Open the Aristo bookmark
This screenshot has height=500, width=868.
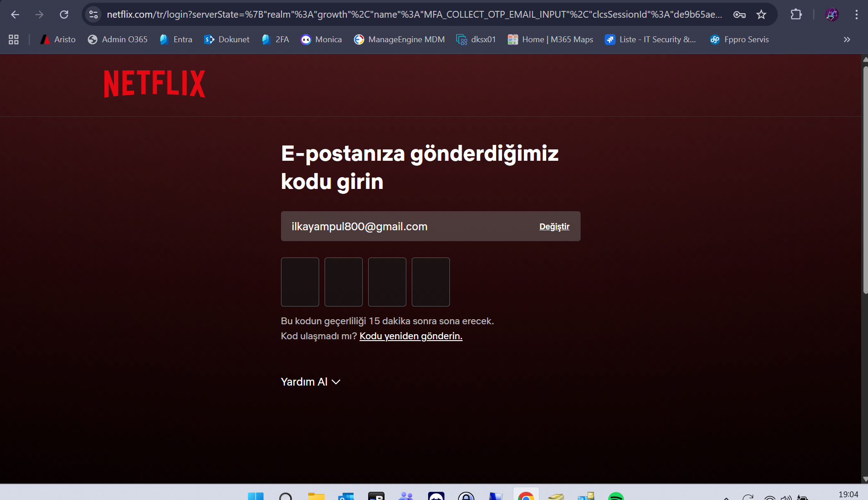[x=58, y=40]
